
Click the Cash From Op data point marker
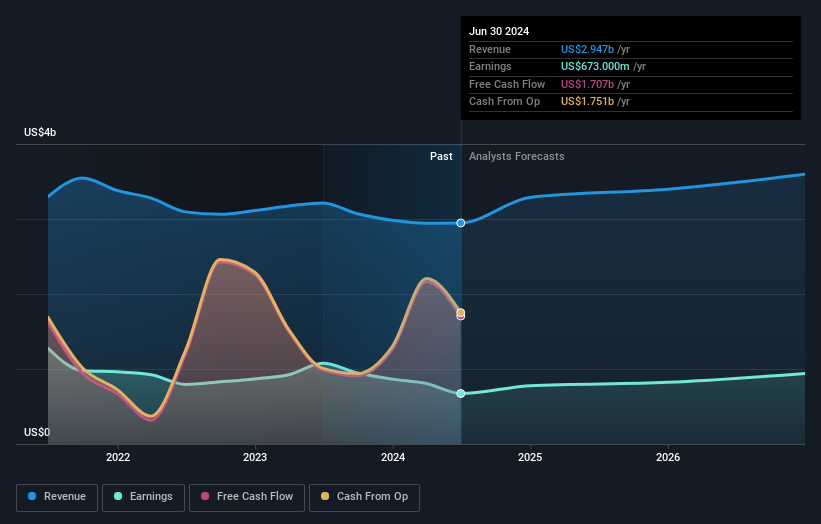pyautogui.click(x=461, y=312)
